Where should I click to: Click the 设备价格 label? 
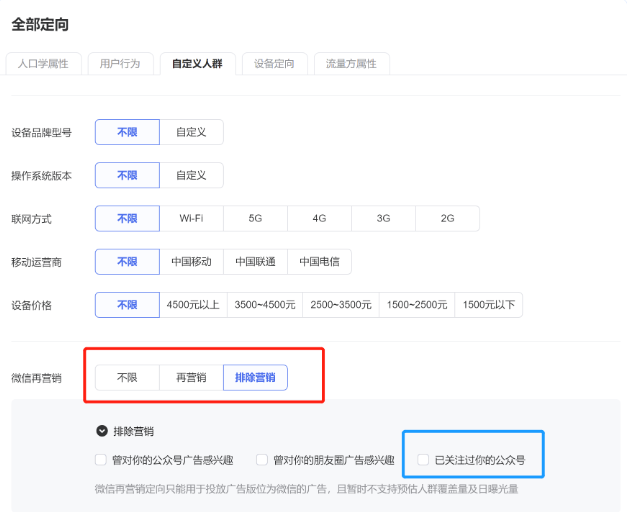click(x=32, y=306)
